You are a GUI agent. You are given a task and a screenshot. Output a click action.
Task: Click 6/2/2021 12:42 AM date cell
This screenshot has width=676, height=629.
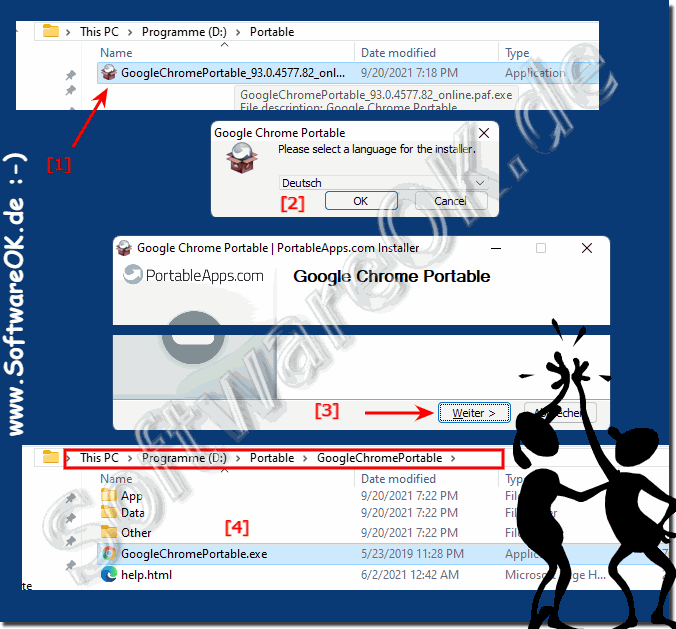click(x=410, y=575)
